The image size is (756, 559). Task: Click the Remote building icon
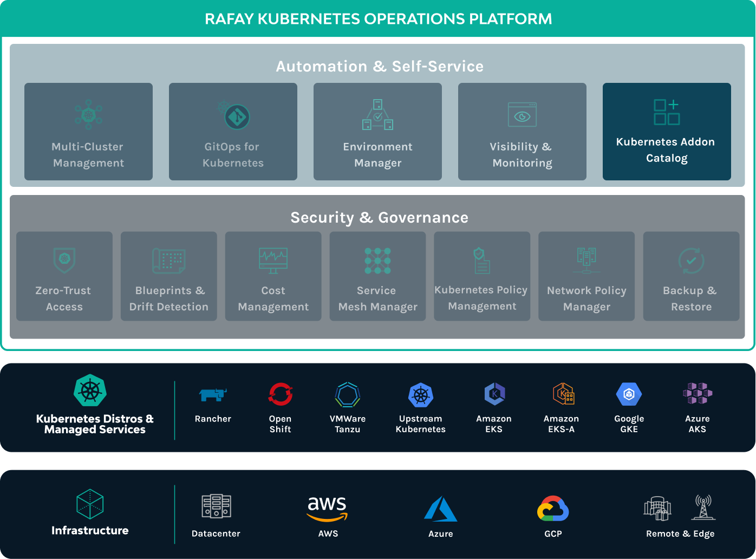click(x=657, y=508)
